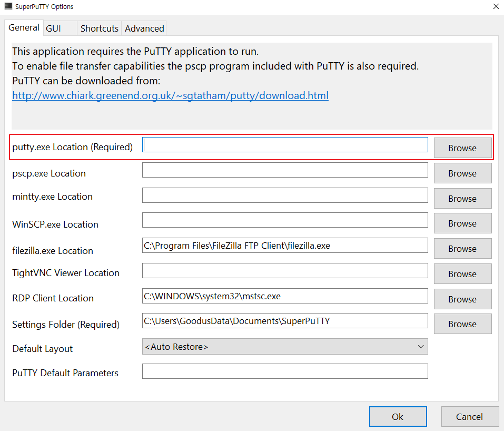Cancel the SuperPuTTY Options dialog
The image size is (504, 431).
(470, 417)
